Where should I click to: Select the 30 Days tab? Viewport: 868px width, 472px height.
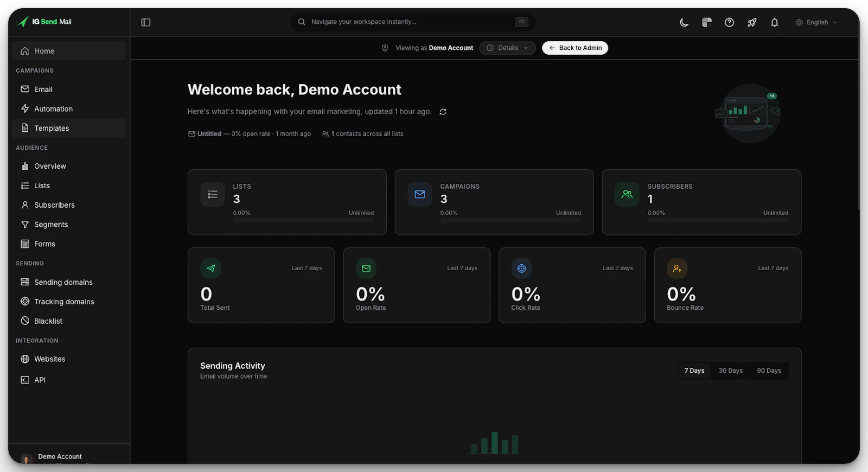point(731,371)
